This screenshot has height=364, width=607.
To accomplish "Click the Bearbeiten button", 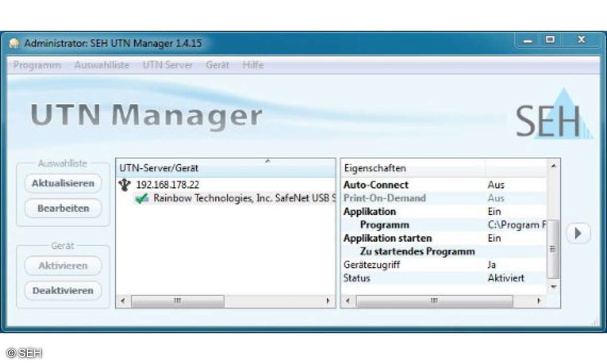I will 62,208.
